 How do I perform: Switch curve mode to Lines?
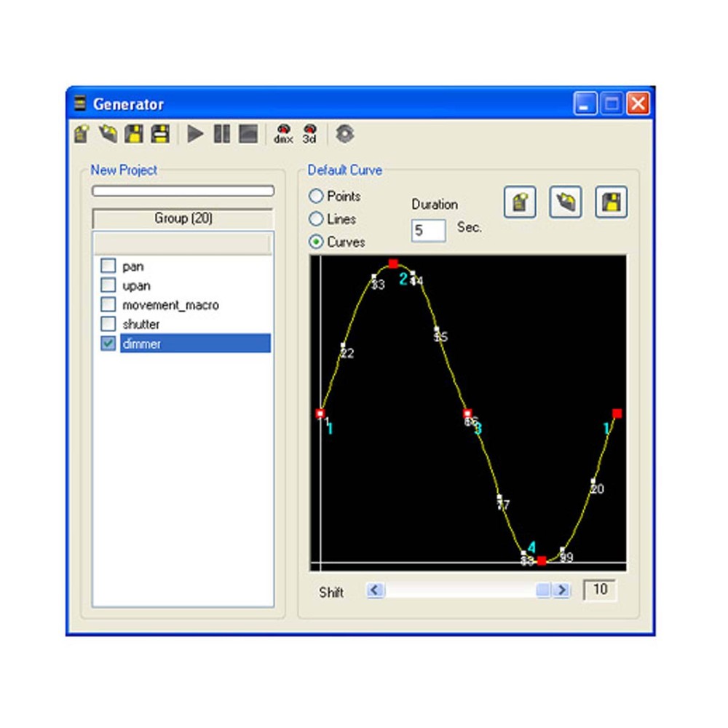point(316,219)
